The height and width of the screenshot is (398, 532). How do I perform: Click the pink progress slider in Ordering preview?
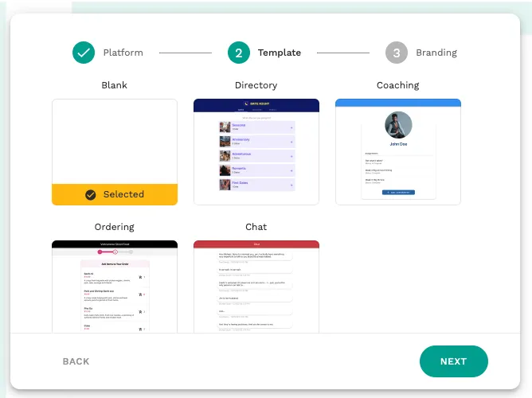click(x=108, y=252)
